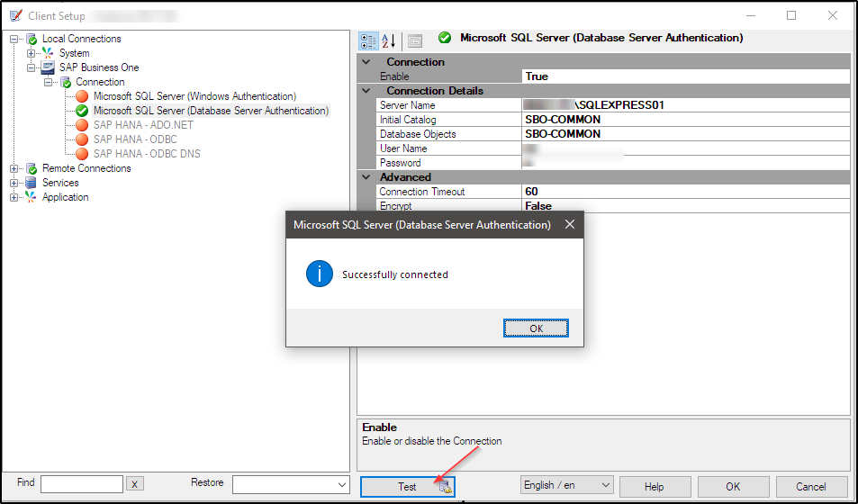Click the Services stack icon
858x504 pixels.
32,183
